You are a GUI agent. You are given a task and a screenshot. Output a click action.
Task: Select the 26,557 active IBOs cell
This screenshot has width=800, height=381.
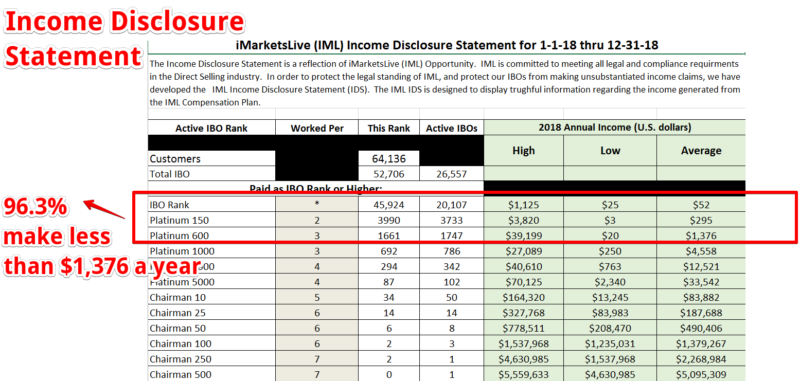pos(452,174)
